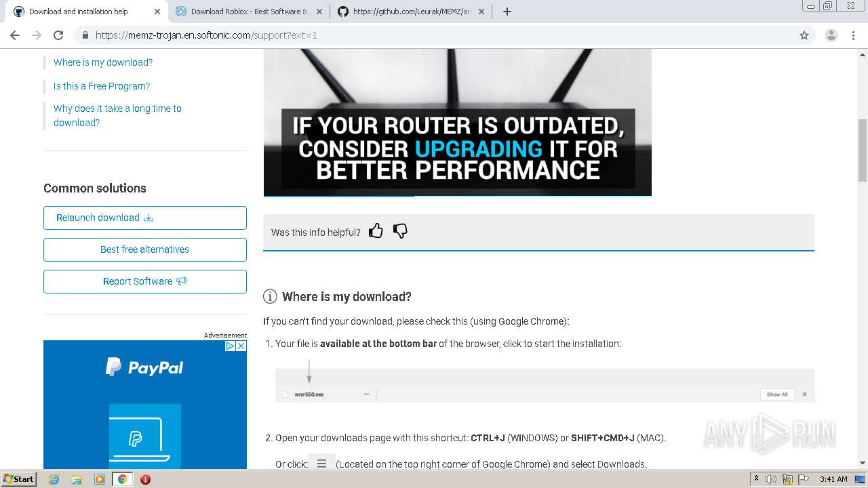
Task: Open the Windows Start menu
Action: [x=19, y=479]
